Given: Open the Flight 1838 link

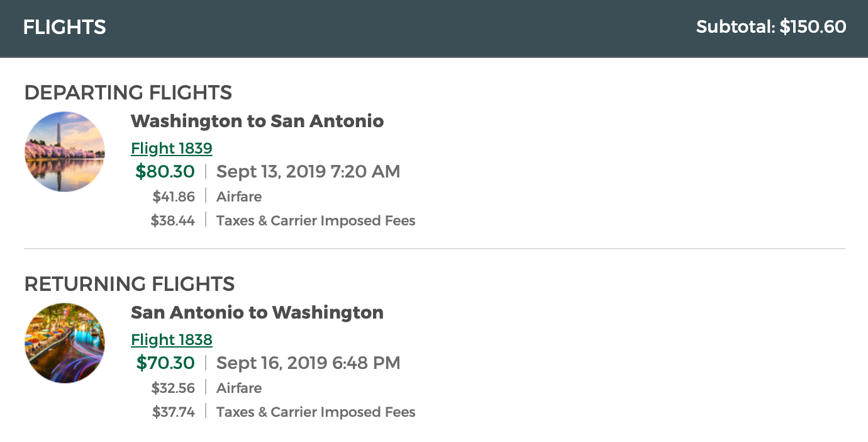Looking at the screenshot, I should [x=172, y=340].
